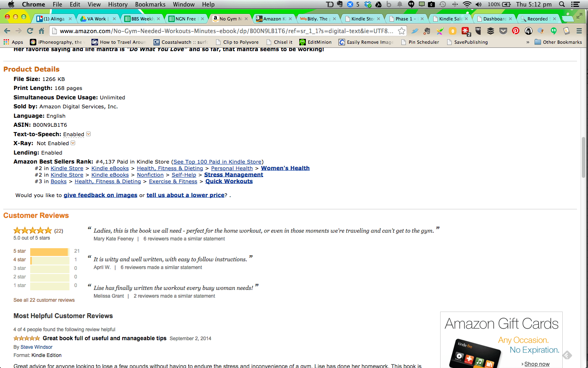Viewport: 588px width, 368px height.
Task: Open the Stress Management category link
Action: [234, 175]
